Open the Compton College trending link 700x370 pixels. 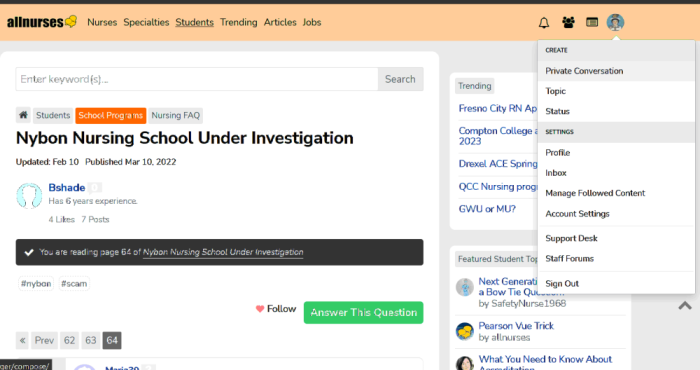[x=498, y=136]
